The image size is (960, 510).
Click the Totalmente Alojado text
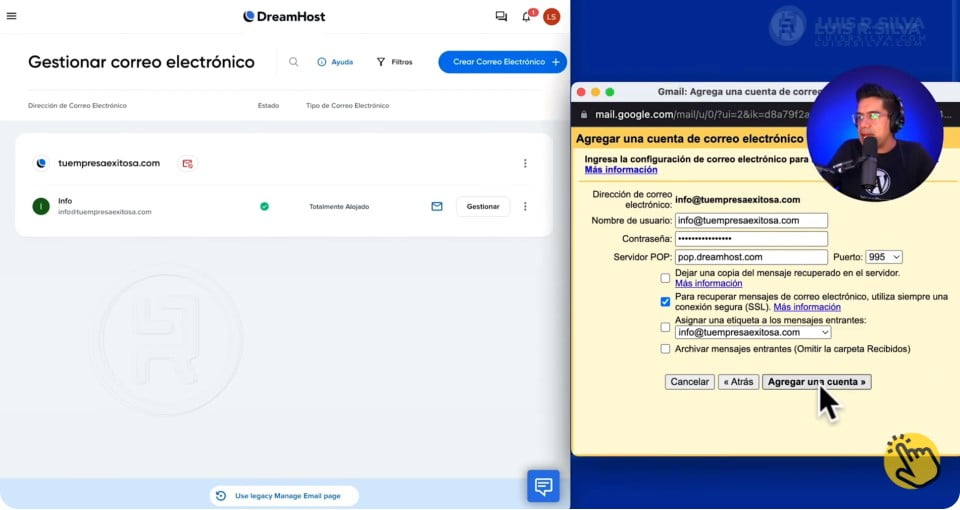point(339,207)
